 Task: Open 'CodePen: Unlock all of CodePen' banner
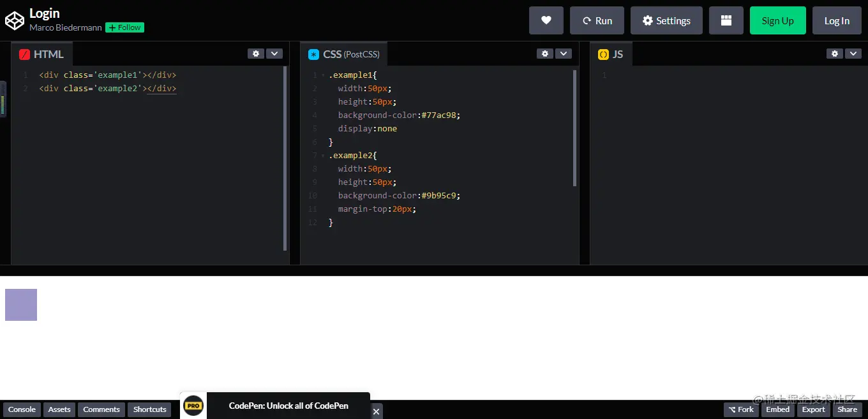click(x=288, y=406)
